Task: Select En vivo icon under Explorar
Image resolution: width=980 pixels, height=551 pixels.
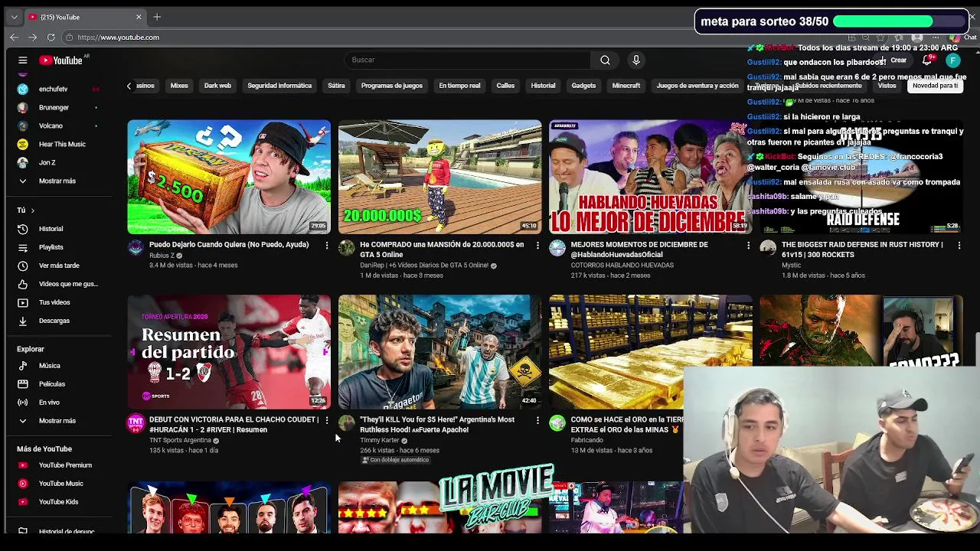Action: (23, 403)
